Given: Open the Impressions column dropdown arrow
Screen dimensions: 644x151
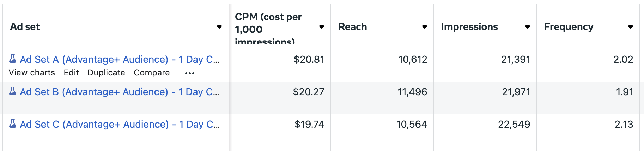Looking at the screenshot, I should click(x=528, y=27).
